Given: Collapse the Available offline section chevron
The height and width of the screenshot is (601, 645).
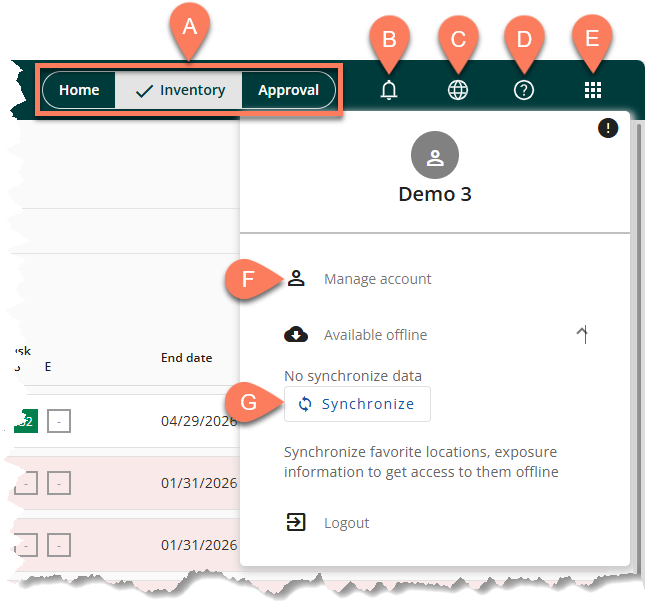Looking at the screenshot, I should (582, 335).
